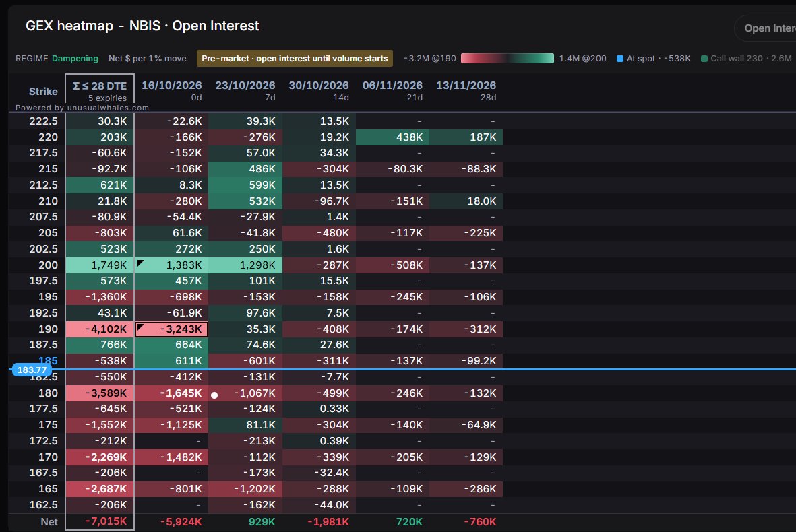Click the 1.4M @200 legend maximum value

point(583,59)
